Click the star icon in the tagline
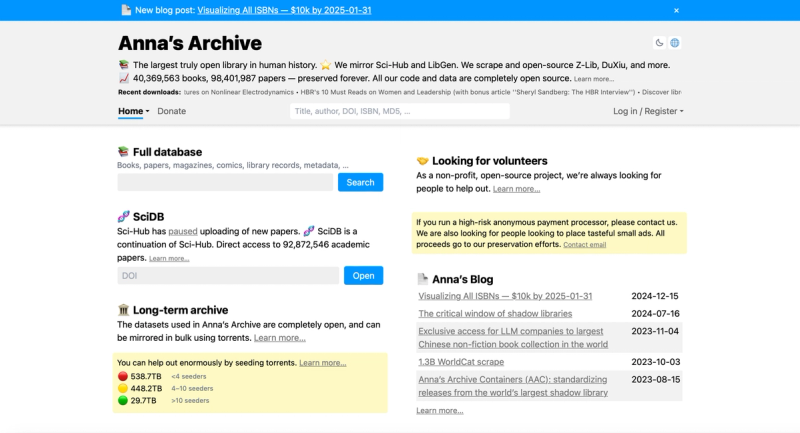The image size is (800, 433). [326, 65]
